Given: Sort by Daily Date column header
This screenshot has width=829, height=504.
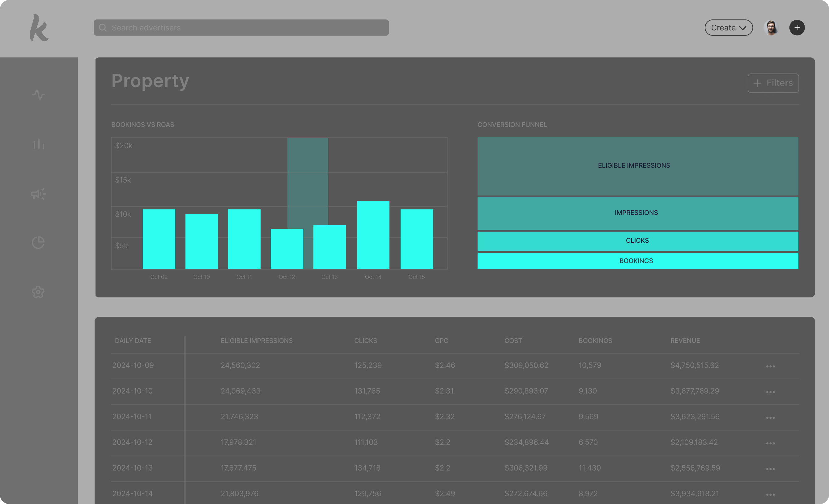Looking at the screenshot, I should coord(133,341).
